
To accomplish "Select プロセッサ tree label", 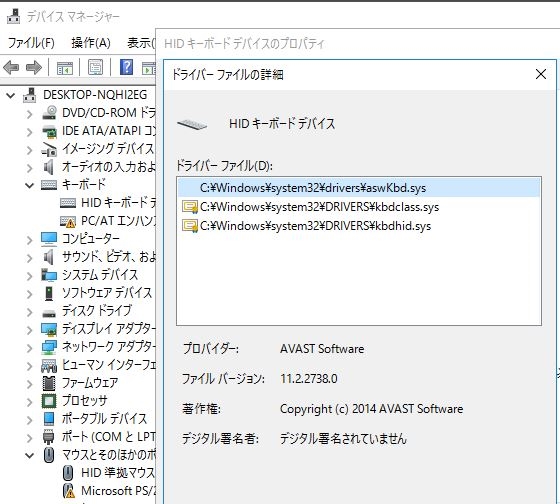I will point(84,401).
